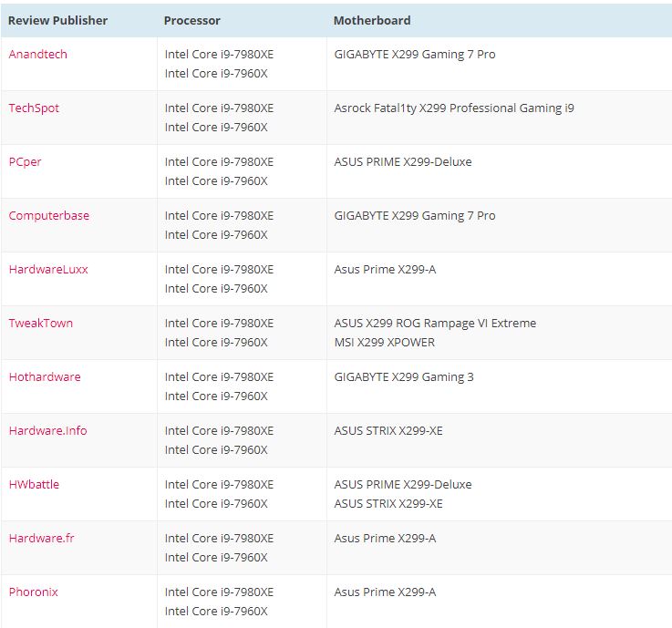The width and height of the screenshot is (672, 628).
Task: Open the TechSpot review link
Action: [34, 108]
